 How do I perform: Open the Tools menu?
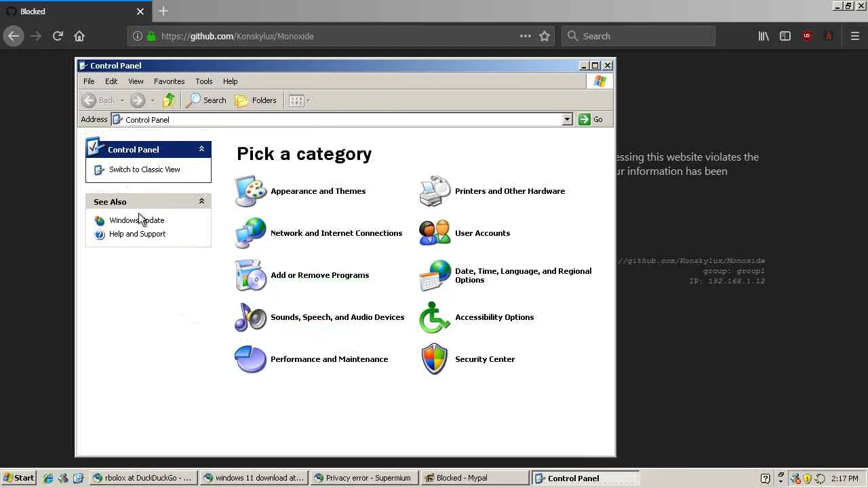204,81
